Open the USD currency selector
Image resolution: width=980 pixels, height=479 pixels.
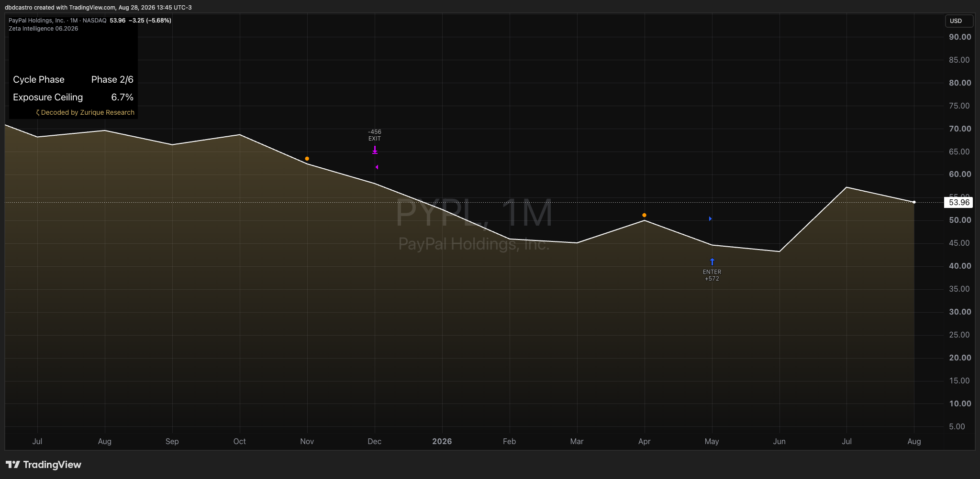point(959,21)
